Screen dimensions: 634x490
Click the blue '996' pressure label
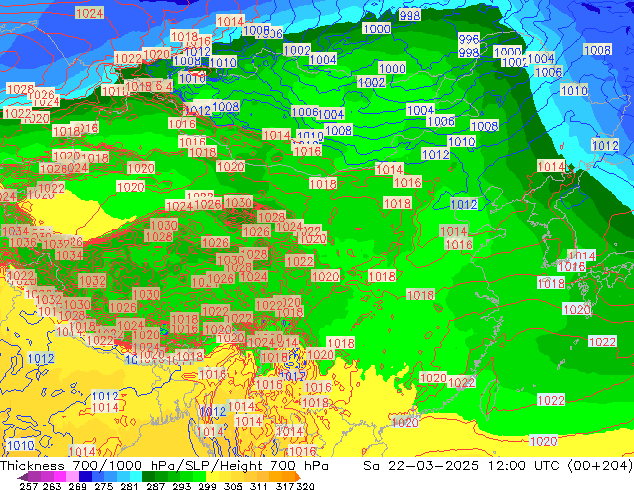469,39
